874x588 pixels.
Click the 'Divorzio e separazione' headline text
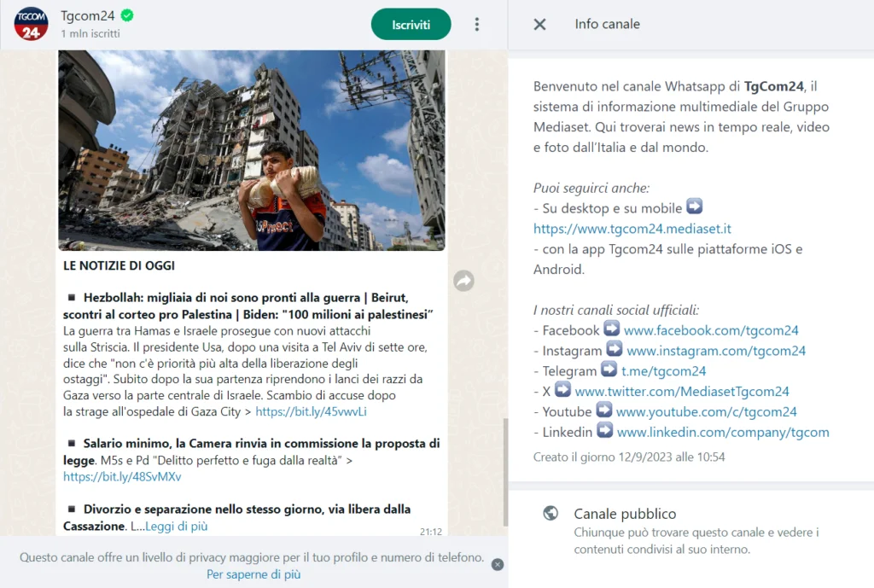point(237,517)
